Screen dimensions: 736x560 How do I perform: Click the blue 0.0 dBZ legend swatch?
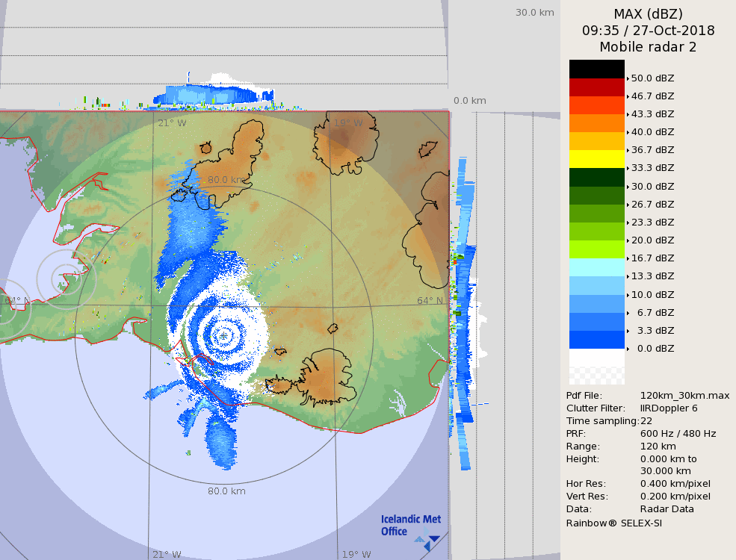(596, 340)
